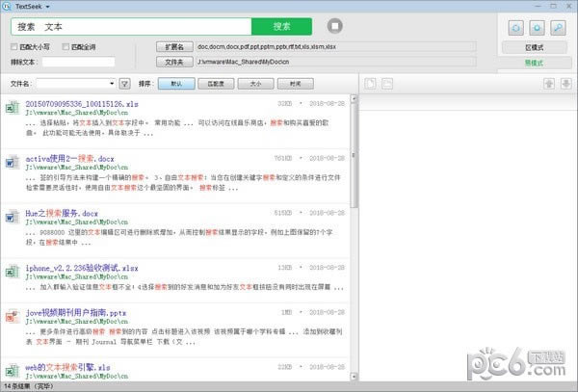Screen dimensions: 578x392
Task: Click the open document icon in preview pane
Action: pyautogui.click(x=371, y=84)
